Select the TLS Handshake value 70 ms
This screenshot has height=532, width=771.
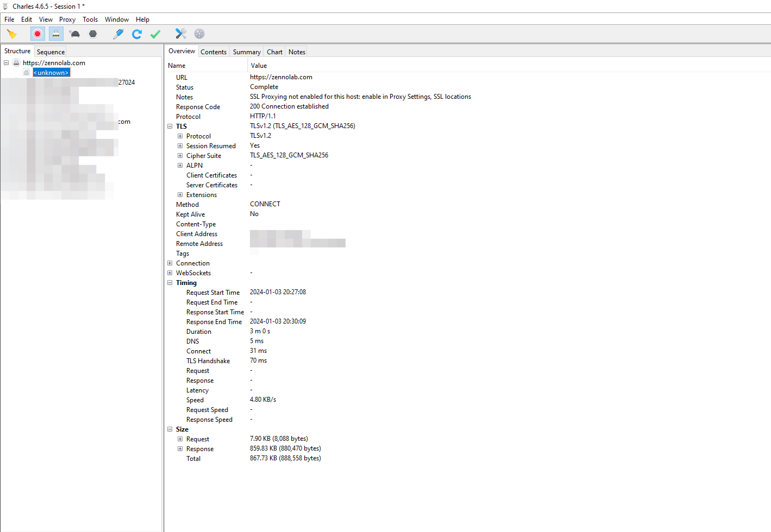tap(258, 360)
